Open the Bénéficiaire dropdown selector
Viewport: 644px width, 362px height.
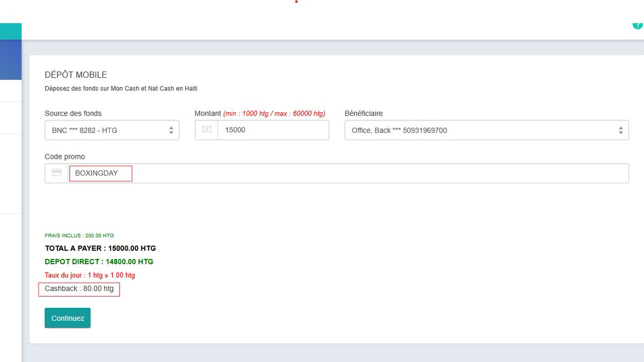pos(486,130)
